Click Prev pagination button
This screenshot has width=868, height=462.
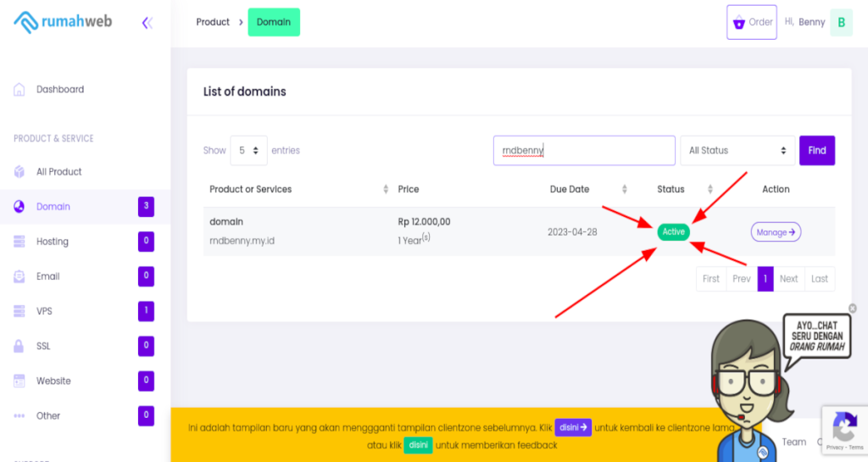tap(741, 279)
